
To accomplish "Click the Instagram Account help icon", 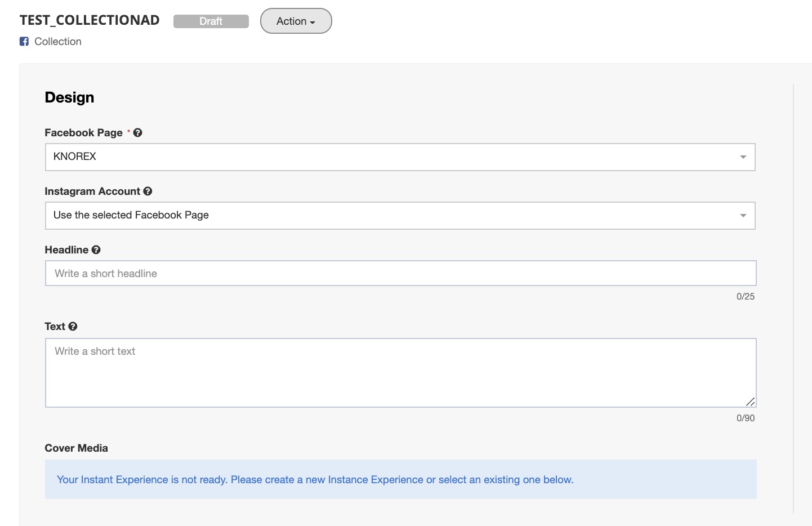I will click(148, 191).
